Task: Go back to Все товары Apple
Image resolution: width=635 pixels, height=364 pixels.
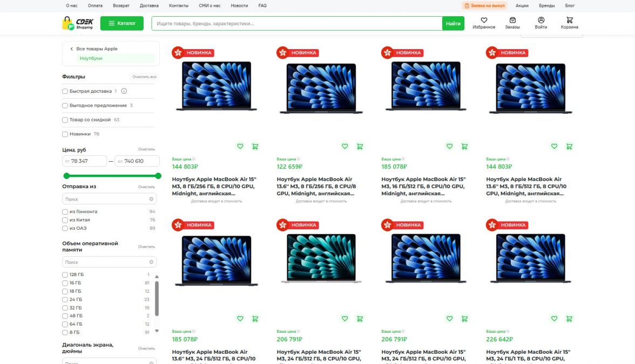Action: click(x=97, y=49)
